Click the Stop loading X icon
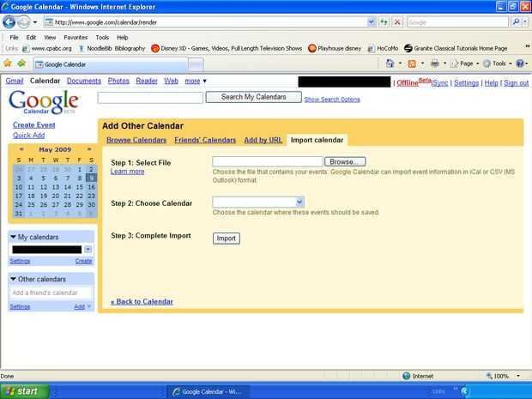The width and height of the screenshot is (532, 399). (397, 22)
